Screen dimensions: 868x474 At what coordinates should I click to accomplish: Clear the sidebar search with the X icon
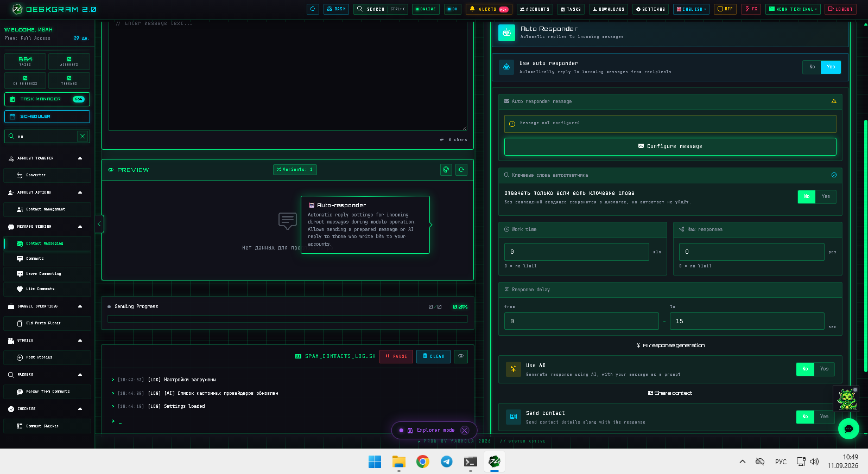(x=83, y=136)
